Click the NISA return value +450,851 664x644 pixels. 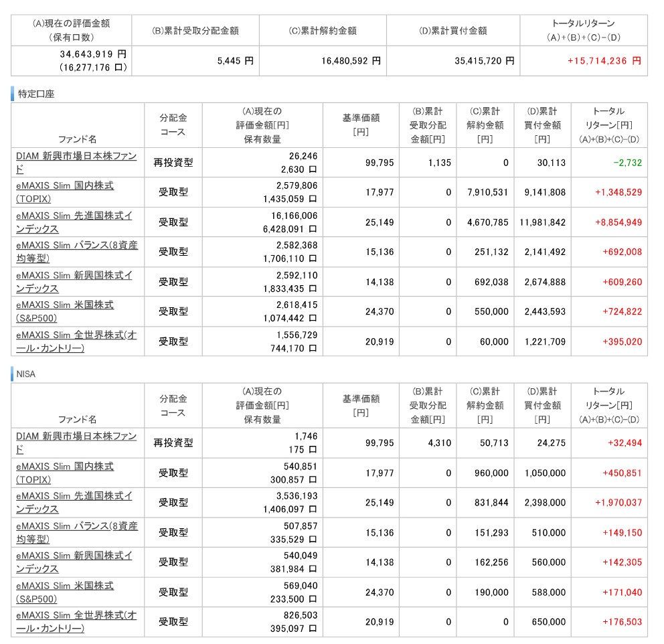pyautogui.click(x=622, y=473)
